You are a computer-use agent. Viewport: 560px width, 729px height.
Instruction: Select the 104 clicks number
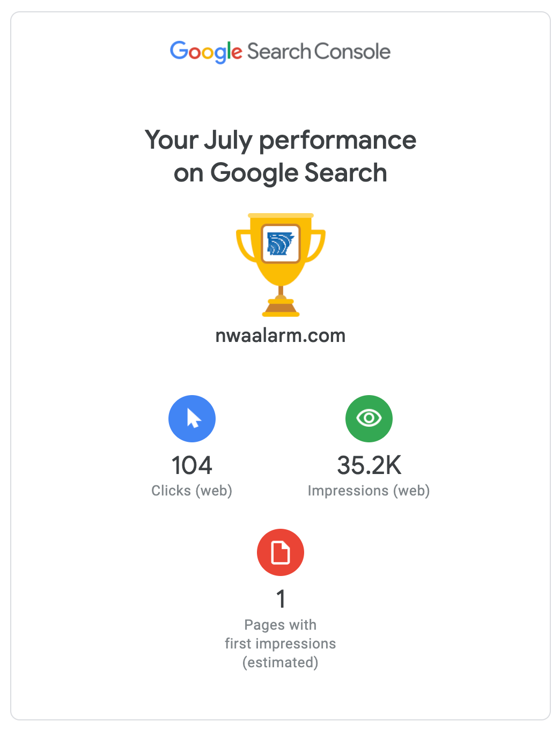[192, 465]
